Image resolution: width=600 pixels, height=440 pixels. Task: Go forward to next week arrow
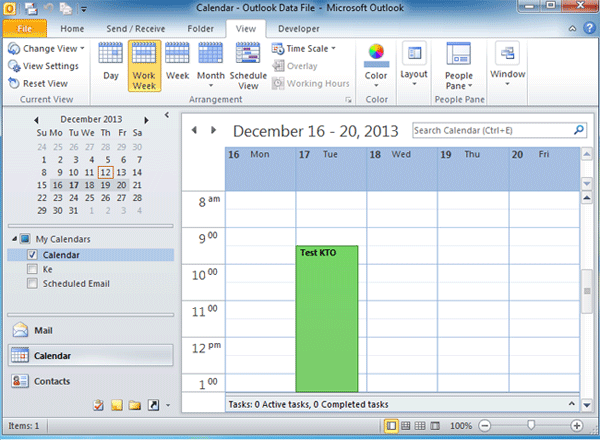pos(212,130)
